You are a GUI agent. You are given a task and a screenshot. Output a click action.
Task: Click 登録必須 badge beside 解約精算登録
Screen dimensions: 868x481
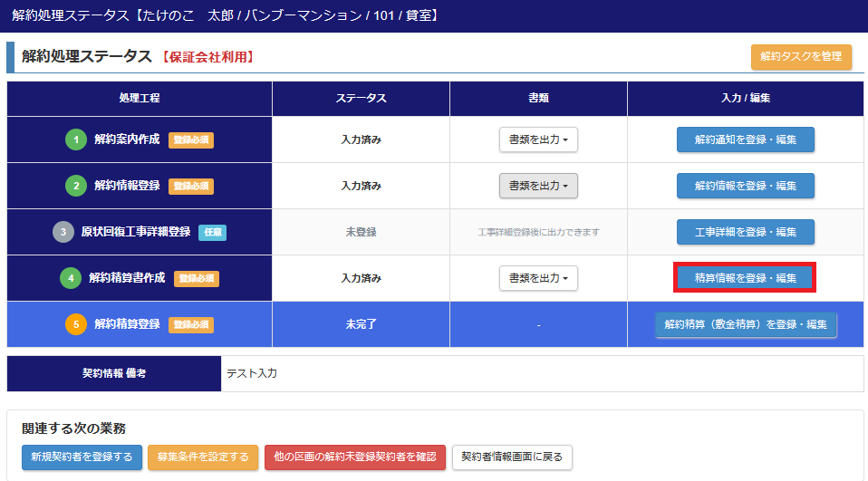coord(191,325)
